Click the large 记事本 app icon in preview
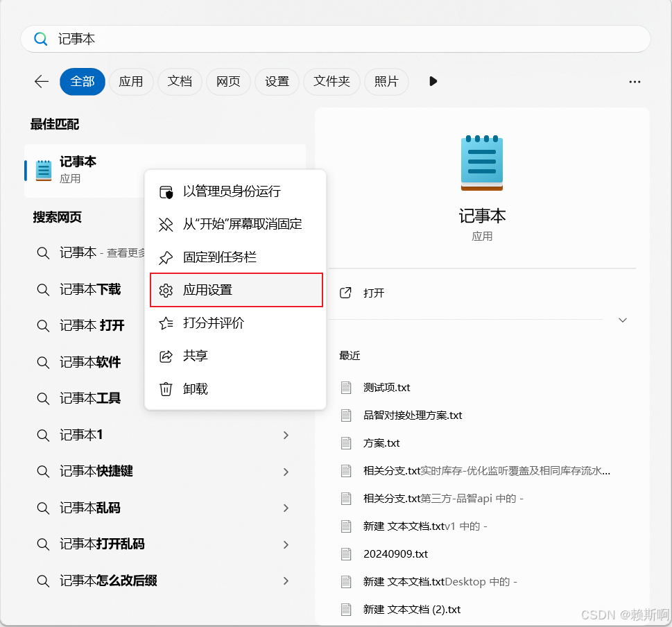 [482, 163]
